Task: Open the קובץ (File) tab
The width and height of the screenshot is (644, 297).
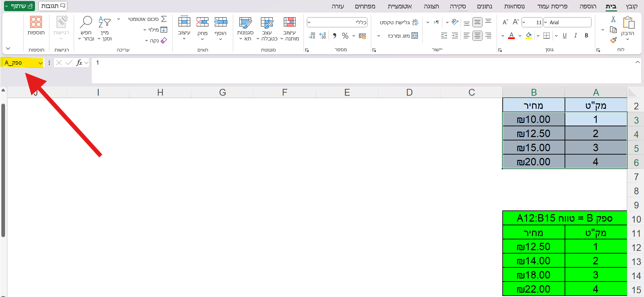Action: click(x=632, y=6)
